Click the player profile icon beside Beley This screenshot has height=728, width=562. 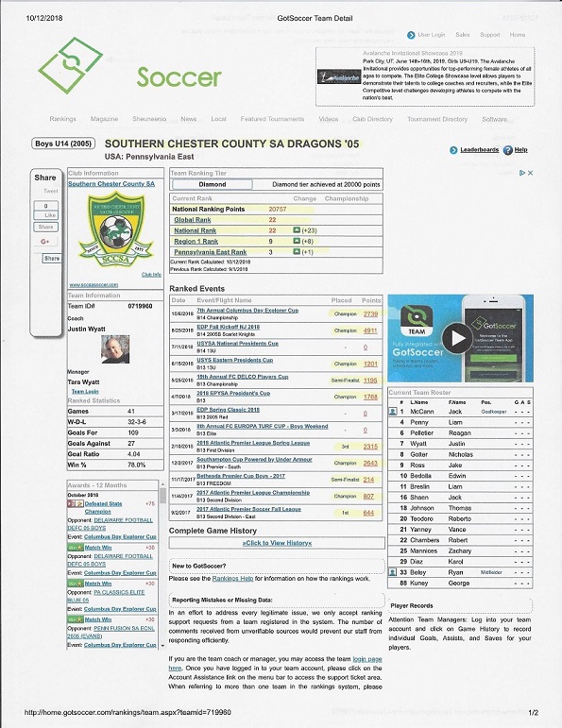[393, 572]
